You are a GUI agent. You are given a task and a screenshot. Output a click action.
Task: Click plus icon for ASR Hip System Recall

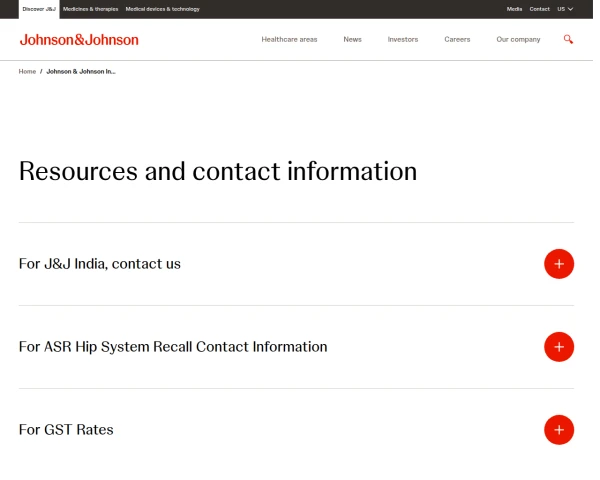[x=558, y=347]
